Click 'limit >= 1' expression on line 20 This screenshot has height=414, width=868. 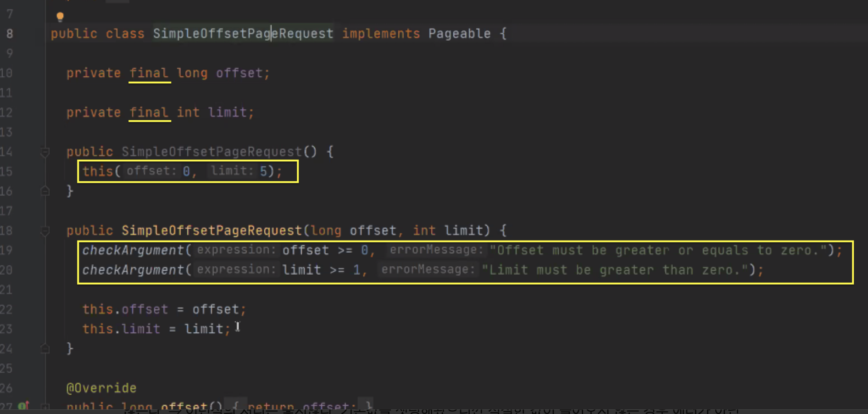tap(321, 270)
